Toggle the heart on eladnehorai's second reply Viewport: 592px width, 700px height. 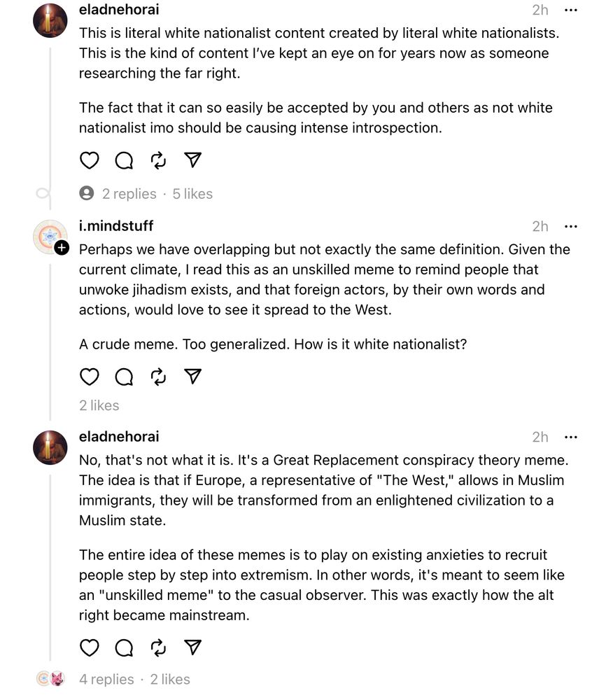(89, 648)
